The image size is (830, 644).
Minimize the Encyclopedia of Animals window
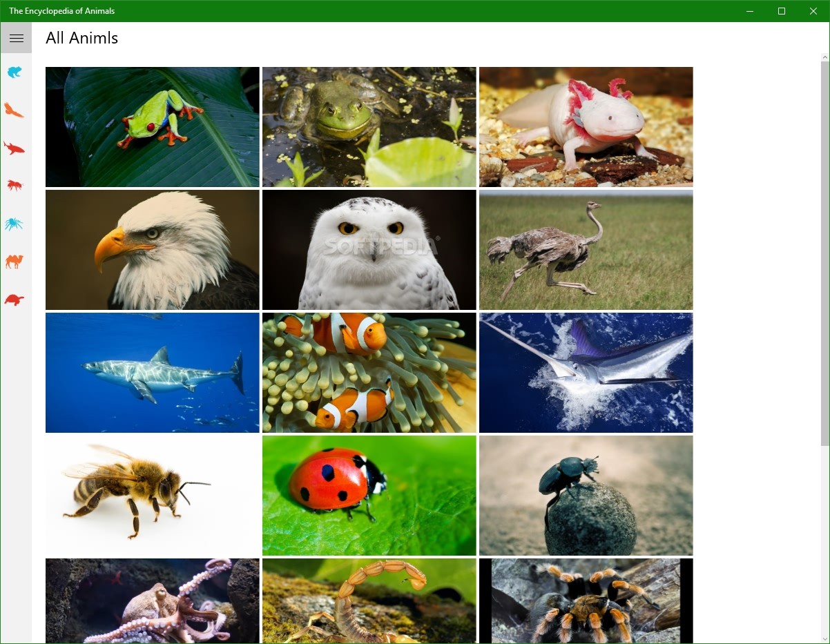[x=750, y=11]
